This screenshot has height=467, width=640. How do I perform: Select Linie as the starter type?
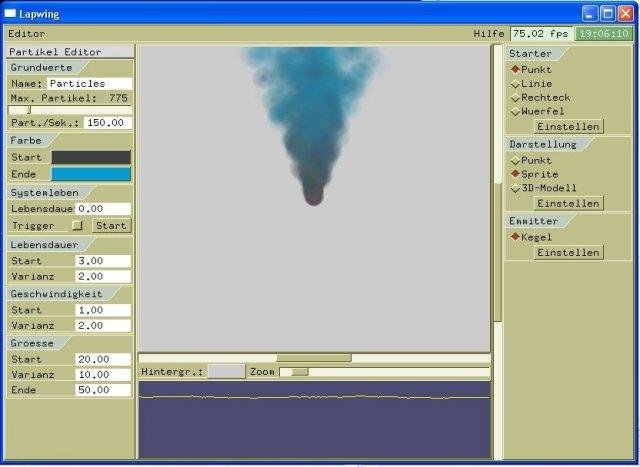516,84
